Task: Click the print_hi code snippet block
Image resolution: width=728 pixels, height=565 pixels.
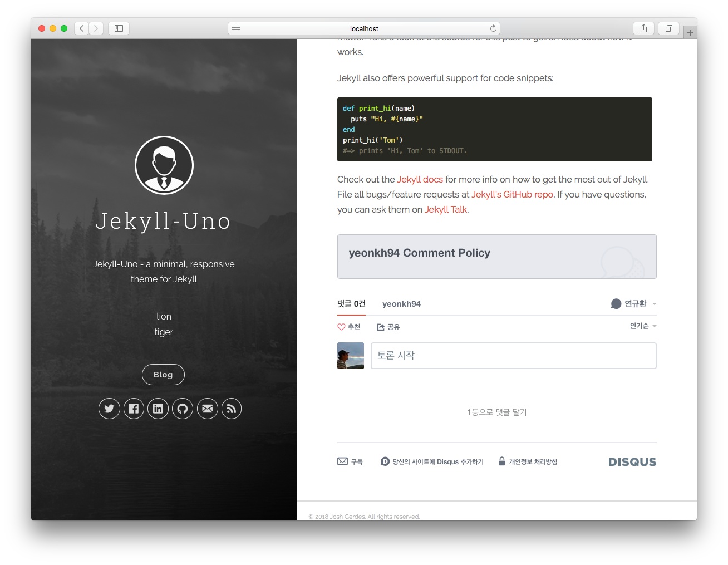Action: pyautogui.click(x=495, y=129)
